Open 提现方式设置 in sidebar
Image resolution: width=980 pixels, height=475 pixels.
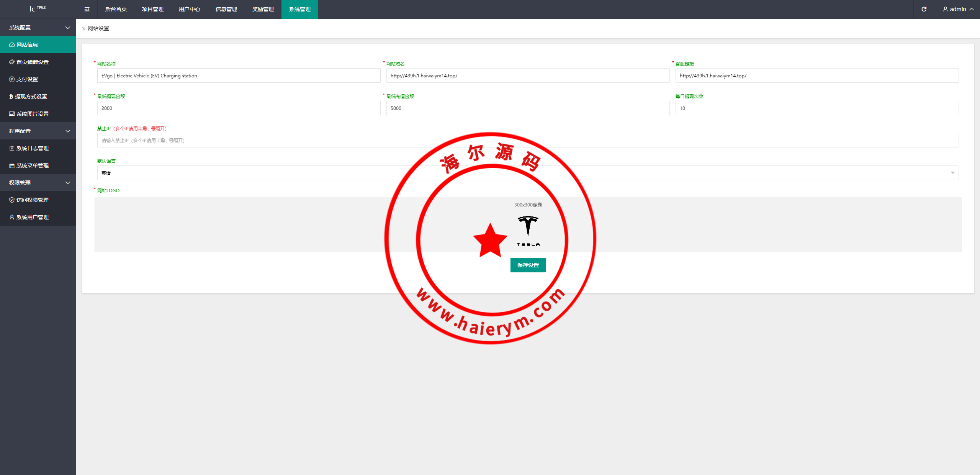tap(38, 97)
